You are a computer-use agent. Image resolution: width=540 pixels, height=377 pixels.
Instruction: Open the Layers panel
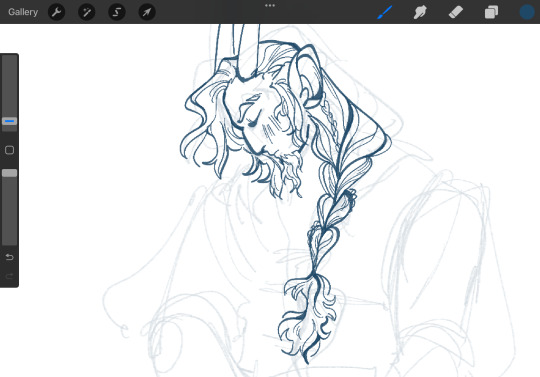pyautogui.click(x=491, y=12)
